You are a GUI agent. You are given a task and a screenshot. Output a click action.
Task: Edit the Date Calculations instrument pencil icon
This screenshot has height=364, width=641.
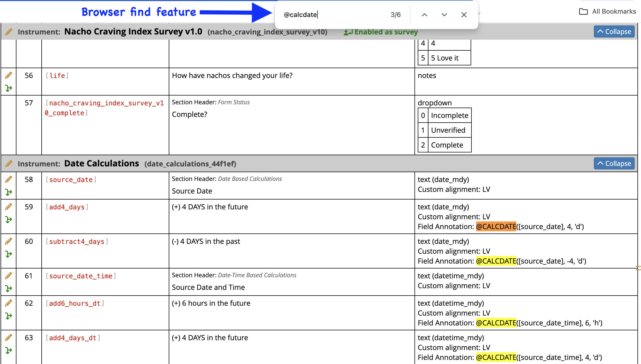click(x=9, y=164)
